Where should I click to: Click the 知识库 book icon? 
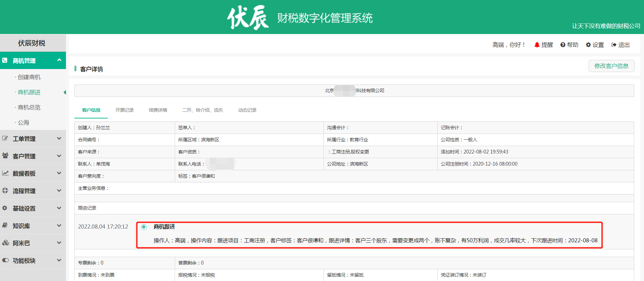[x=5, y=225]
